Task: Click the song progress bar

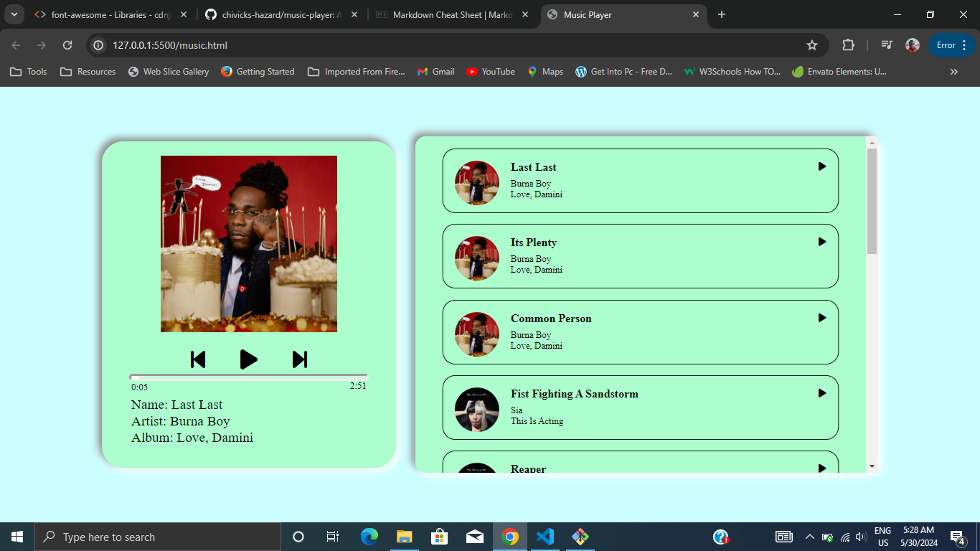Action: (248, 377)
